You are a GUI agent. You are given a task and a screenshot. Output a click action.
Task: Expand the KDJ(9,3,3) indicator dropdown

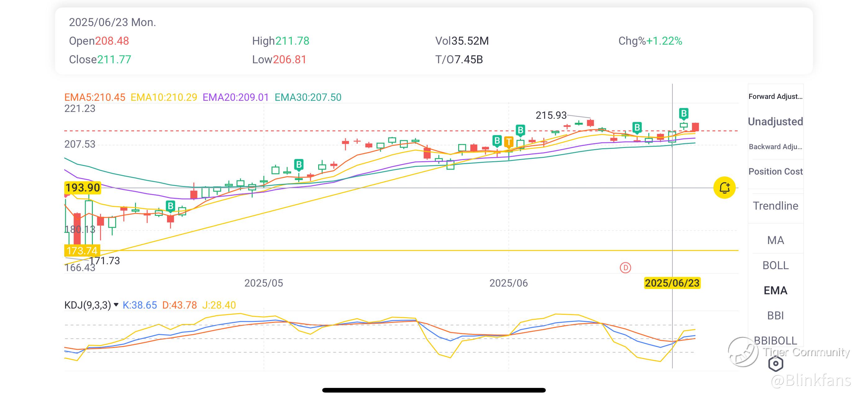(116, 305)
